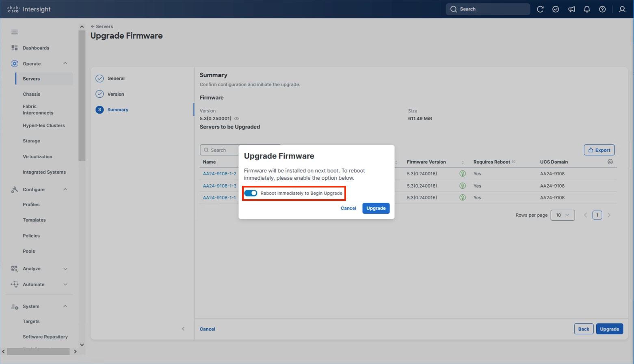634x364 pixels.
Task: Click upgrade status icon for AA24-9108-1-1 row
Action: pyautogui.click(x=463, y=198)
